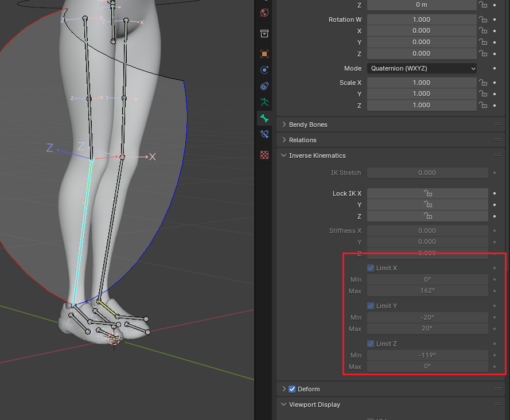The image size is (510, 420).
Task: Open the Physics properties tab
Action: pyautogui.click(x=264, y=70)
